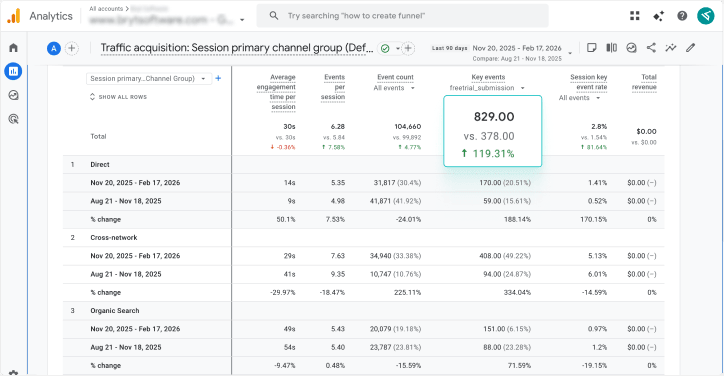Add a secondary dimension with the blue plus
724x376 pixels.
coord(218,79)
